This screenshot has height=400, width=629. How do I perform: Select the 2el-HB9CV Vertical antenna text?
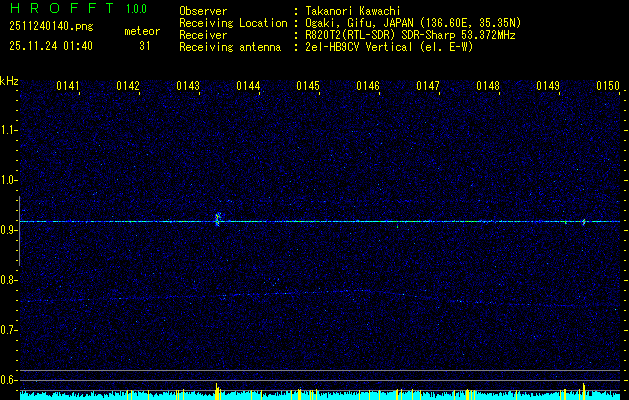click(x=389, y=47)
